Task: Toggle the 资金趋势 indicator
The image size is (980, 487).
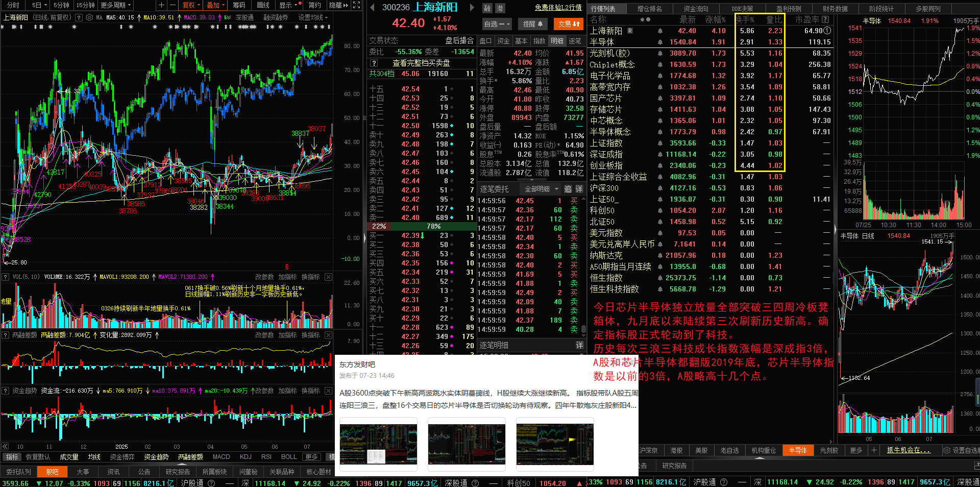Action: 156,457
